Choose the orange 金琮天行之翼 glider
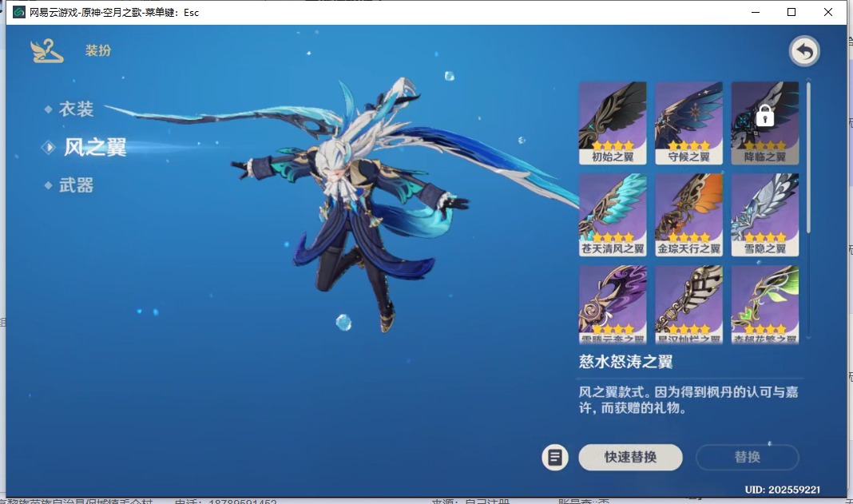 [688, 215]
